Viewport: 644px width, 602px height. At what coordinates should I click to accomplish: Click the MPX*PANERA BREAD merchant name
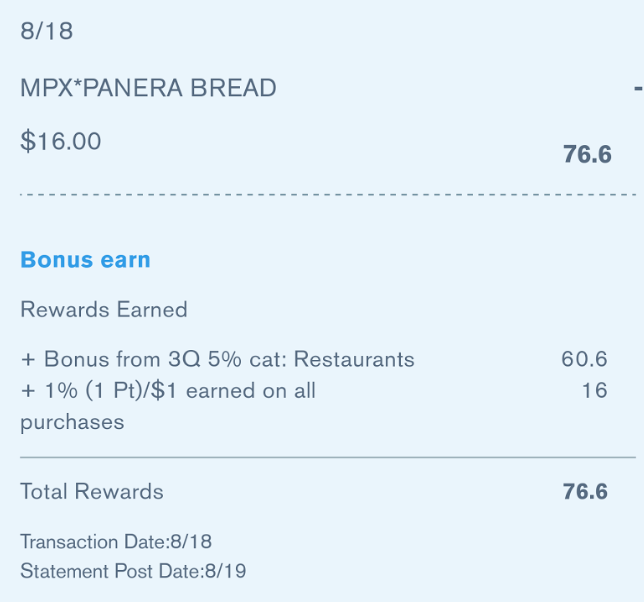[x=148, y=88]
